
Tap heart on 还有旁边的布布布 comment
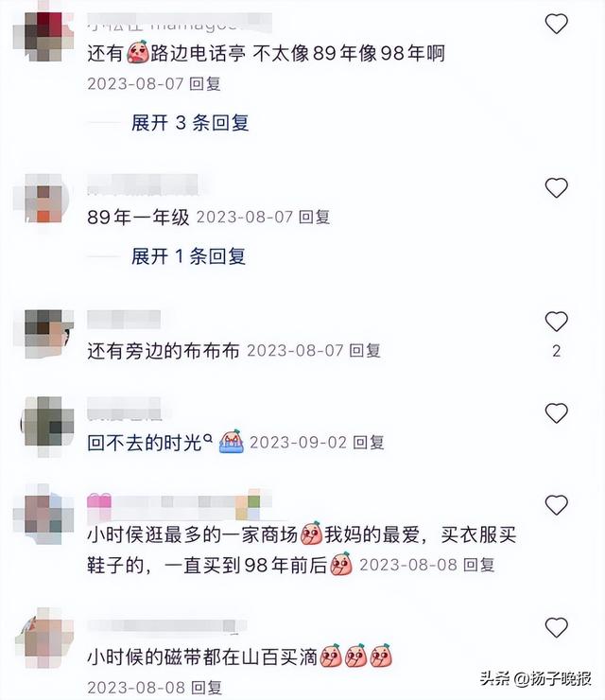click(557, 322)
